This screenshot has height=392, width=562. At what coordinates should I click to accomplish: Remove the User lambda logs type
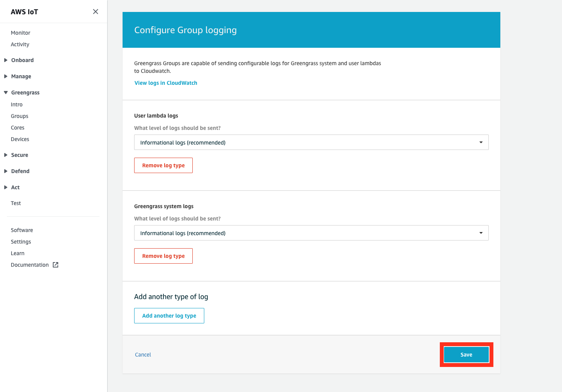[x=163, y=165]
